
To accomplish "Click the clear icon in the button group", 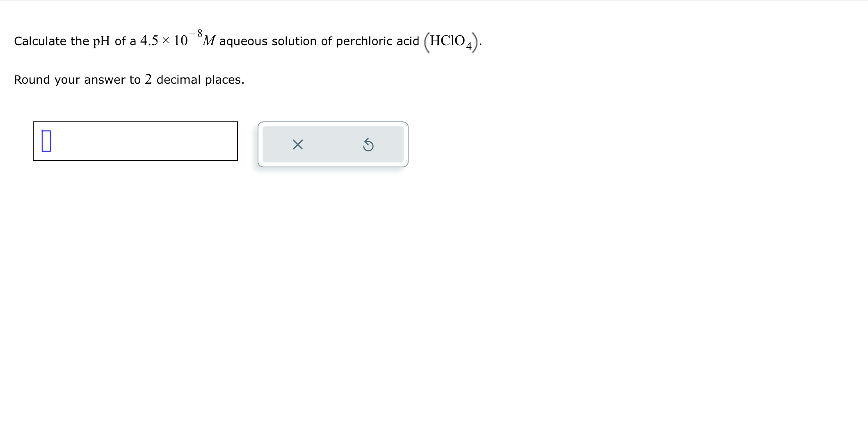I will click(297, 144).
